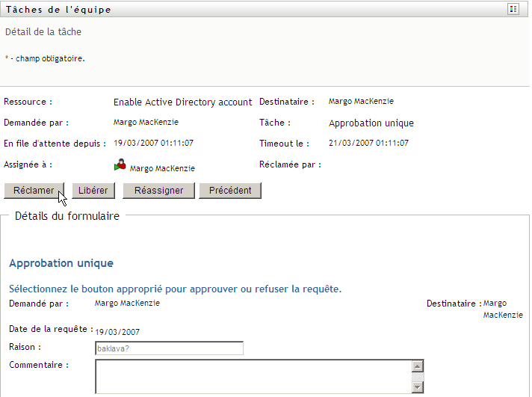Viewport: 532px width, 397px height.
Task: Click the Ressource label
Action: click(28, 102)
